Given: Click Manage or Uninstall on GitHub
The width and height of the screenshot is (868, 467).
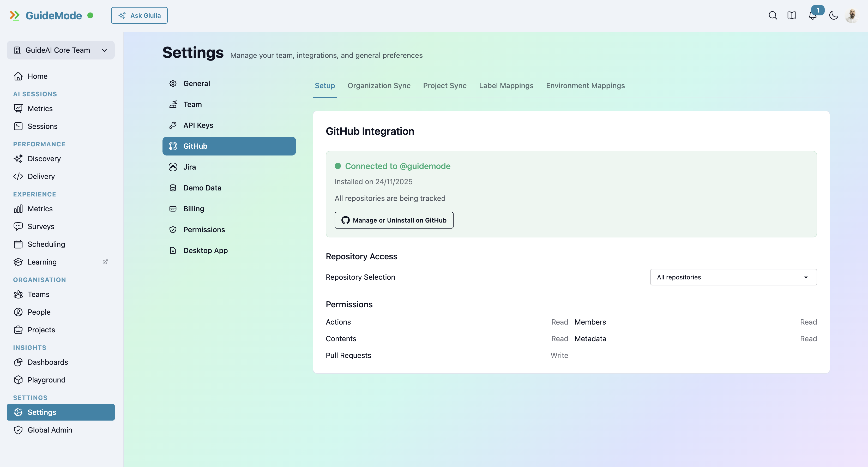Looking at the screenshot, I should pos(394,220).
